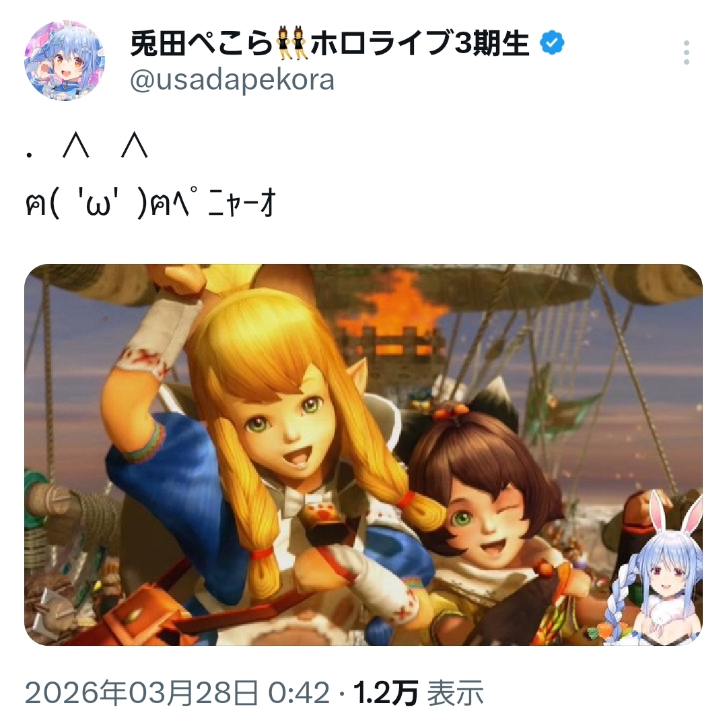Click the blue verified checkmark badge

click(552, 43)
